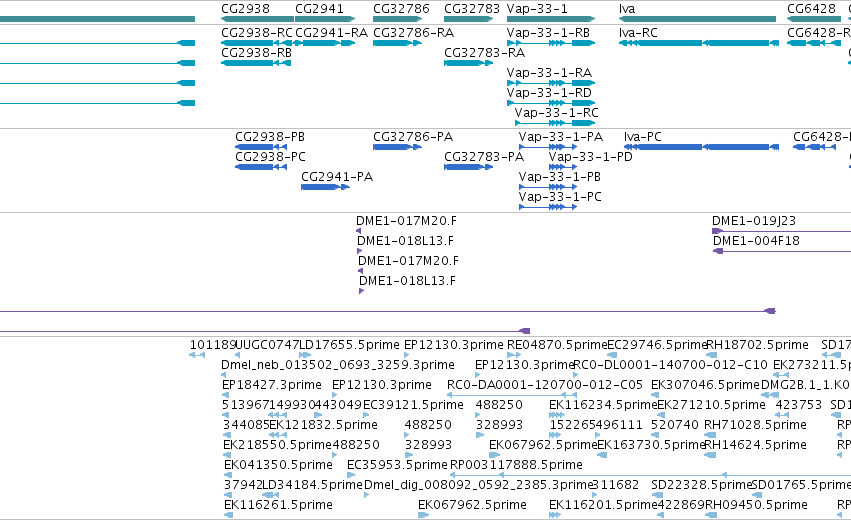Select the CG32786-RA transcript
The width and height of the screenshot is (851, 520).
click(x=397, y=43)
